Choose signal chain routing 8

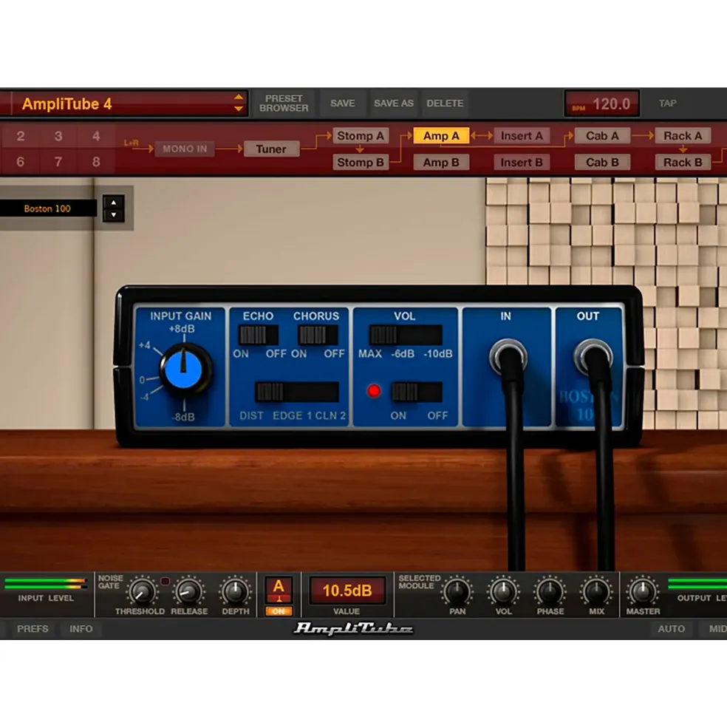click(x=96, y=162)
